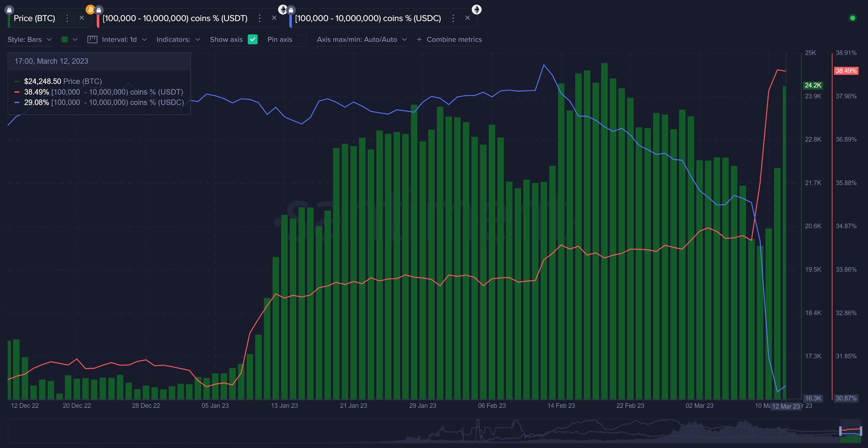The width and height of the screenshot is (868, 448).
Task: Click the green bar color swatch
Action: [65, 39]
